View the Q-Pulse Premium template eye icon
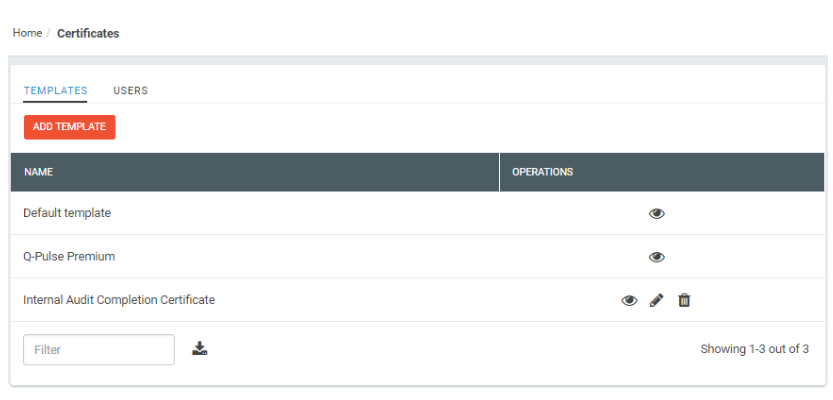 [657, 257]
